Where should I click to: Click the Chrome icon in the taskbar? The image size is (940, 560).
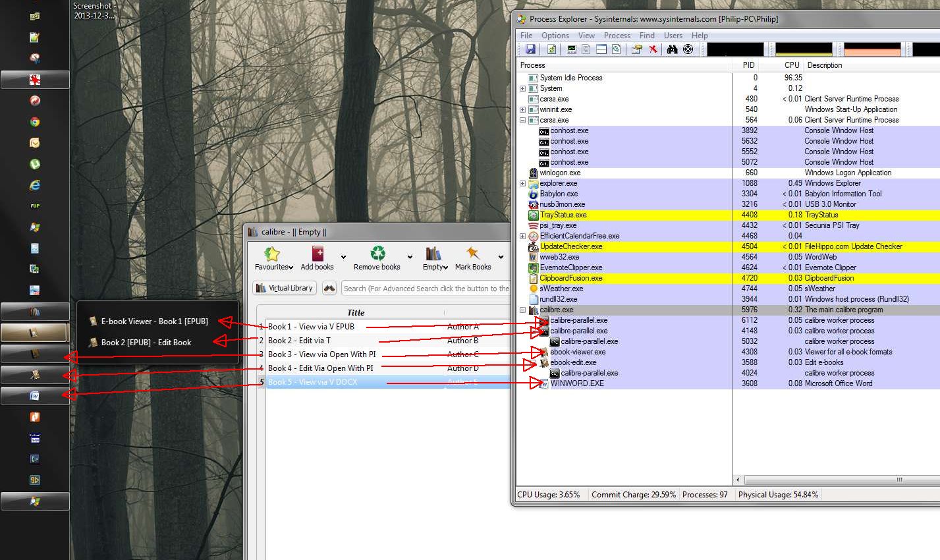pos(35,122)
